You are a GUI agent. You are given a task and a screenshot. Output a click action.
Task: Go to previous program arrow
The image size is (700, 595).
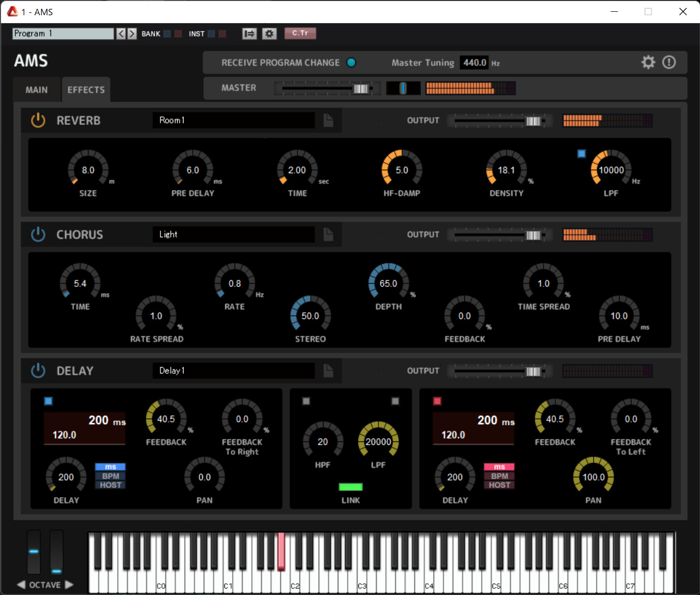[x=121, y=33]
